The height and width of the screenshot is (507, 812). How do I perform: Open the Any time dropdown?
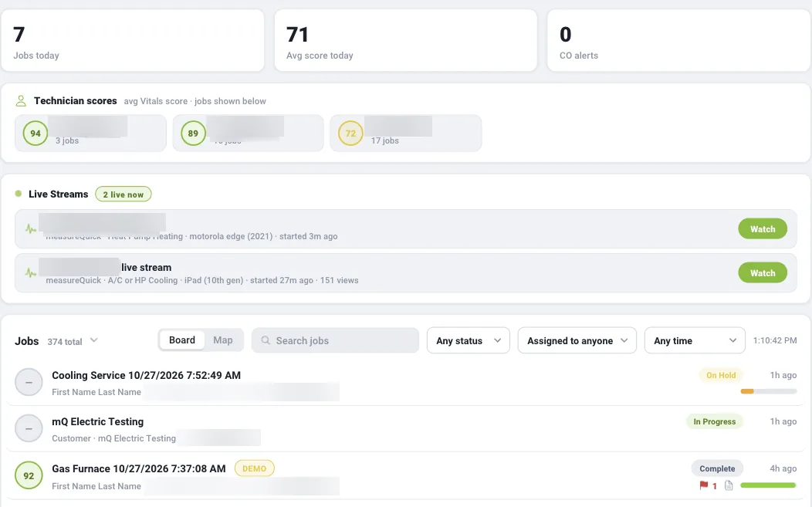[x=695, y=340]
